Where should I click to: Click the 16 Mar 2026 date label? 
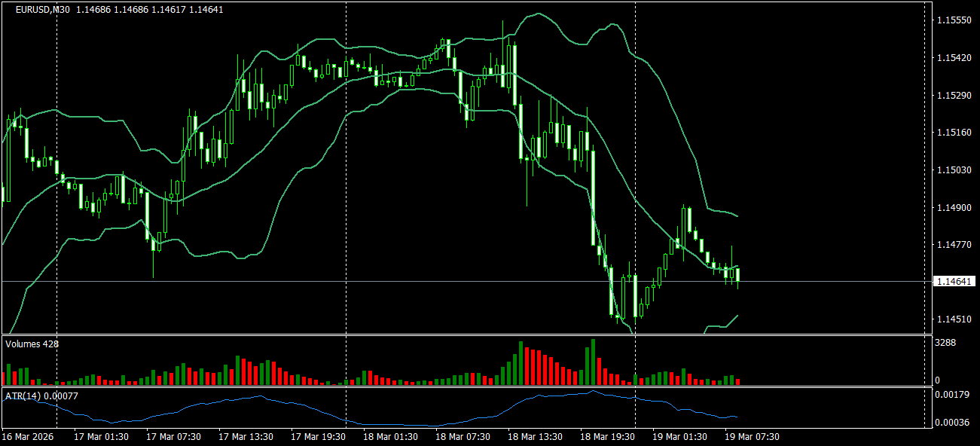27,437
